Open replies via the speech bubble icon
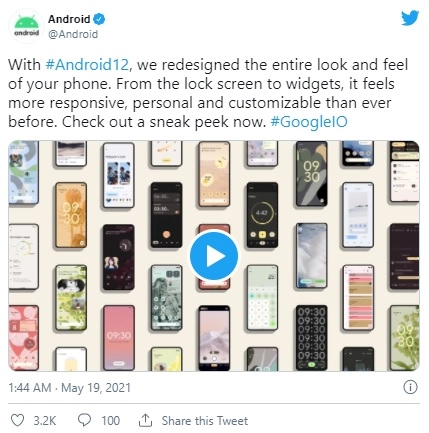429x433 pixels. coord(84,420)
